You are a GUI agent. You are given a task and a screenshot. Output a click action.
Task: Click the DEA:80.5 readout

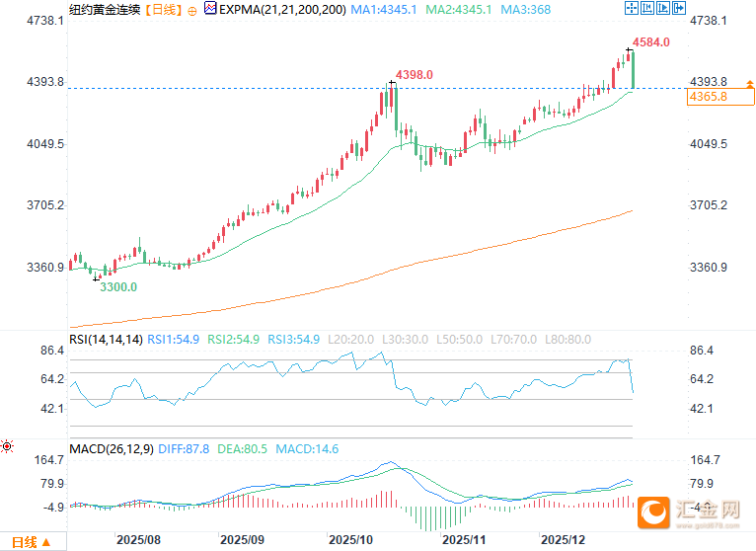tap(242, 448)
